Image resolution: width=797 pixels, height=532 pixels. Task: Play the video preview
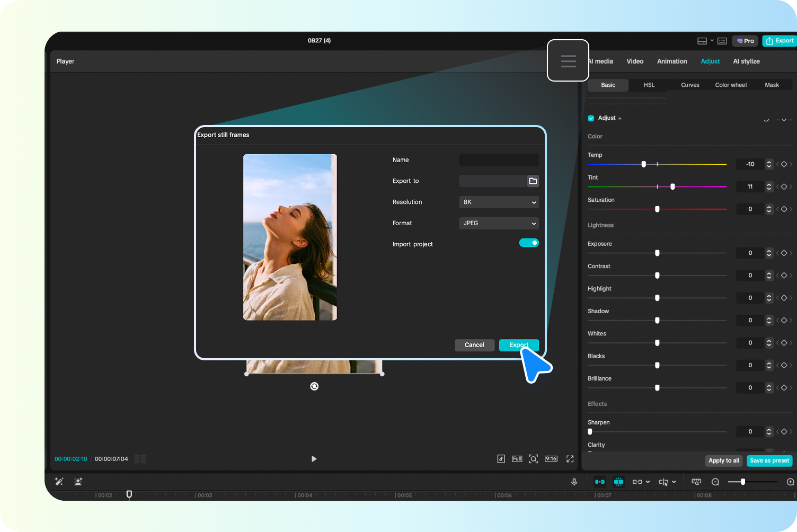click(314, 459)
